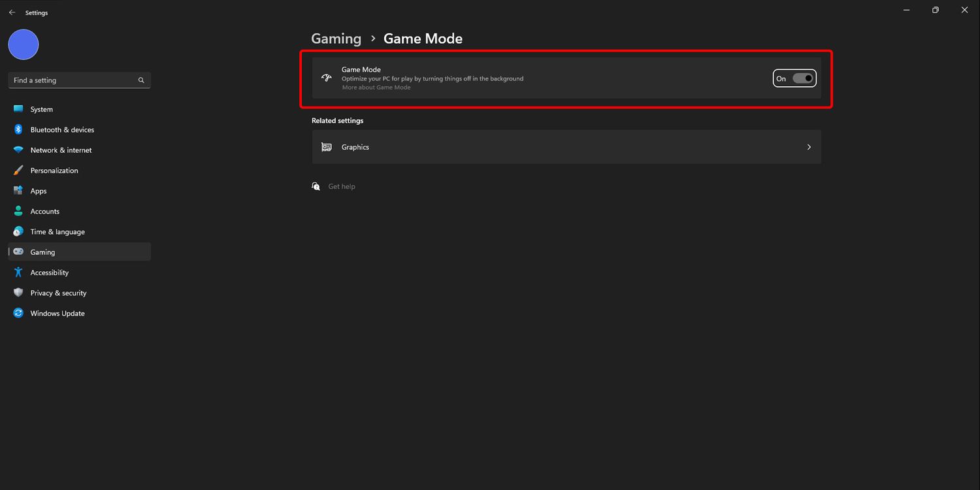The height and width of the screenshot is (490, 980).
Task: Turn off the Game Mode toggle
Action: point(803,78)
